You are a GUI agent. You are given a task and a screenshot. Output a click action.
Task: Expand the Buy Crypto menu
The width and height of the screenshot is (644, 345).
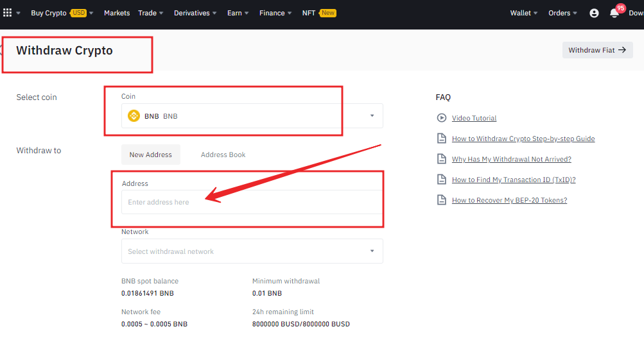(62, 13)
